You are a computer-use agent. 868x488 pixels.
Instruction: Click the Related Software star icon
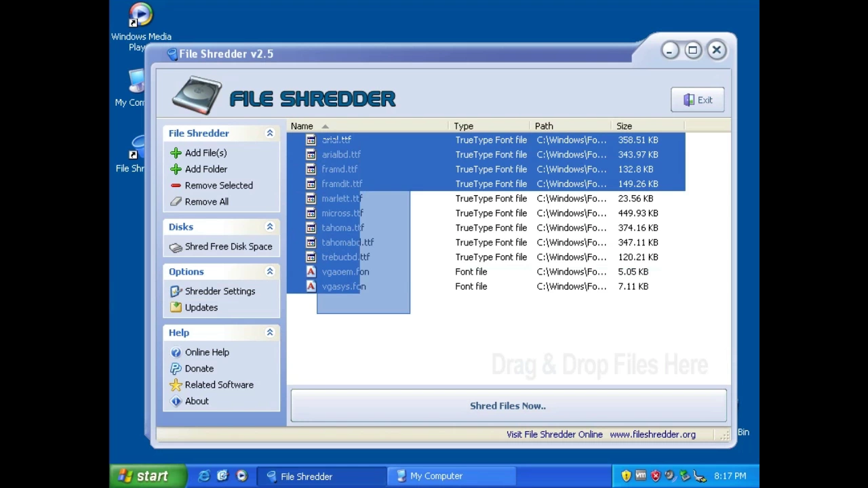[176, 385]
